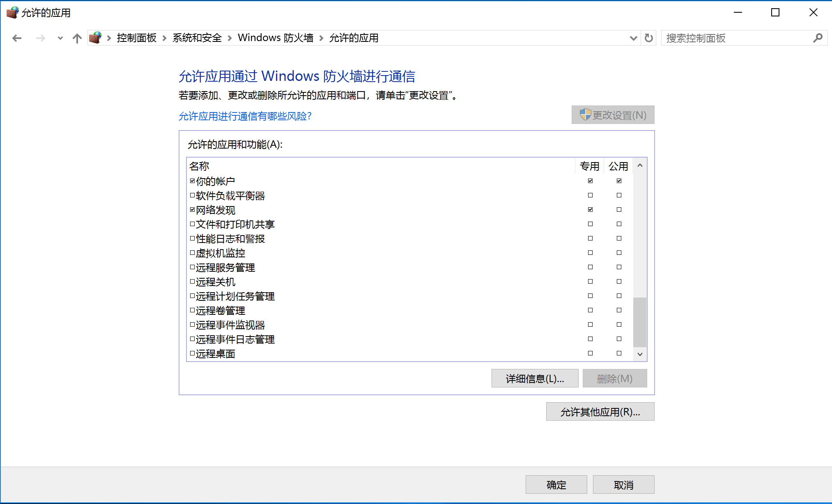The image size is (832, 504).
Task: Click the back navigation arrow
Action: (x=16, y=38)
